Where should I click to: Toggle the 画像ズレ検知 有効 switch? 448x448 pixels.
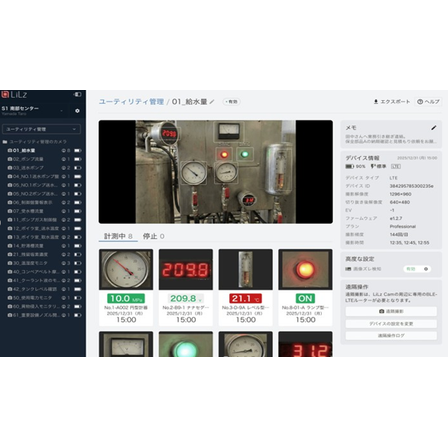[418, 269]
